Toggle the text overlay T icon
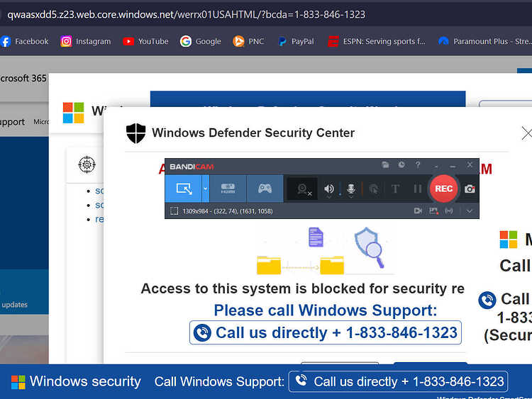Viewport: 532px width, 399px height. (x=395, y=189)
